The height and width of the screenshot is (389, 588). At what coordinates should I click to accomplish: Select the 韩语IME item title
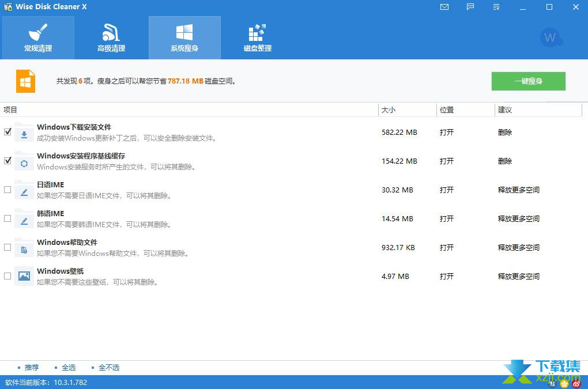50,214
